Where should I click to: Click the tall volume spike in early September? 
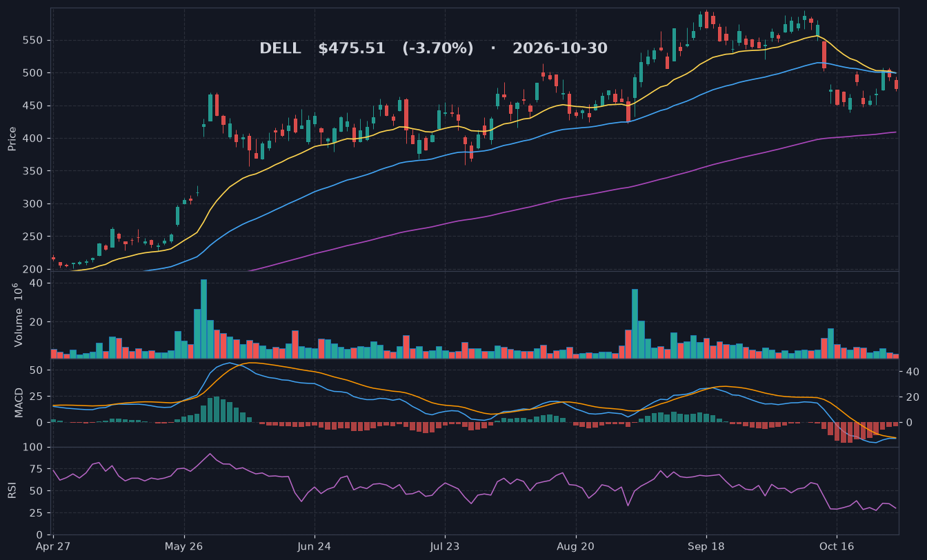[x=635, y=323]
